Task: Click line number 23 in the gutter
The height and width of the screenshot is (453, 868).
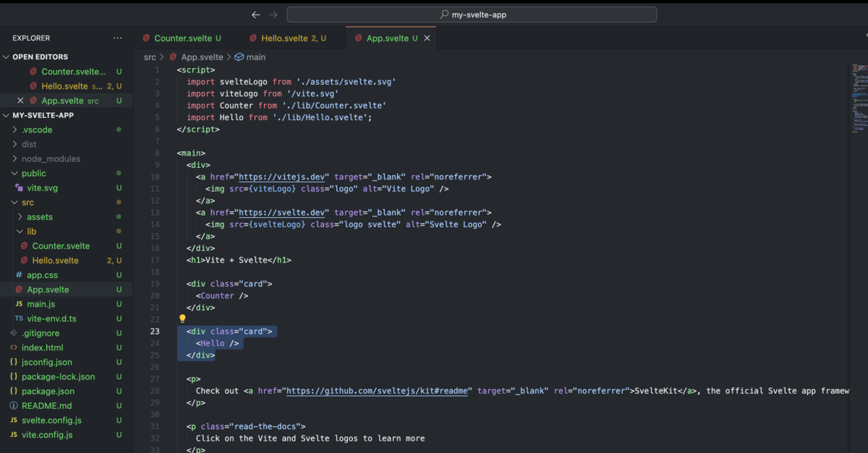Action: tap(156, 331)
